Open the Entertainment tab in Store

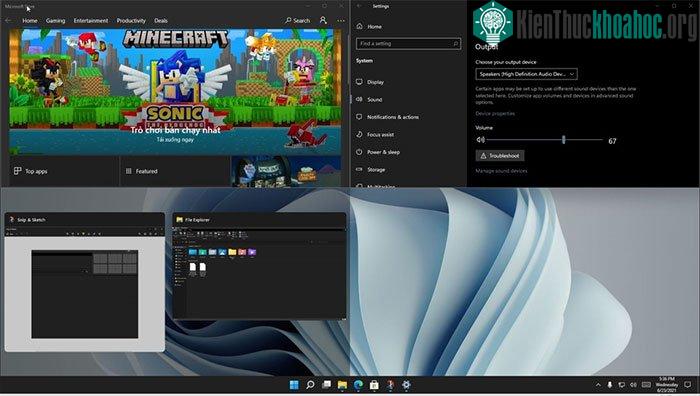click(x=91, y=21)
